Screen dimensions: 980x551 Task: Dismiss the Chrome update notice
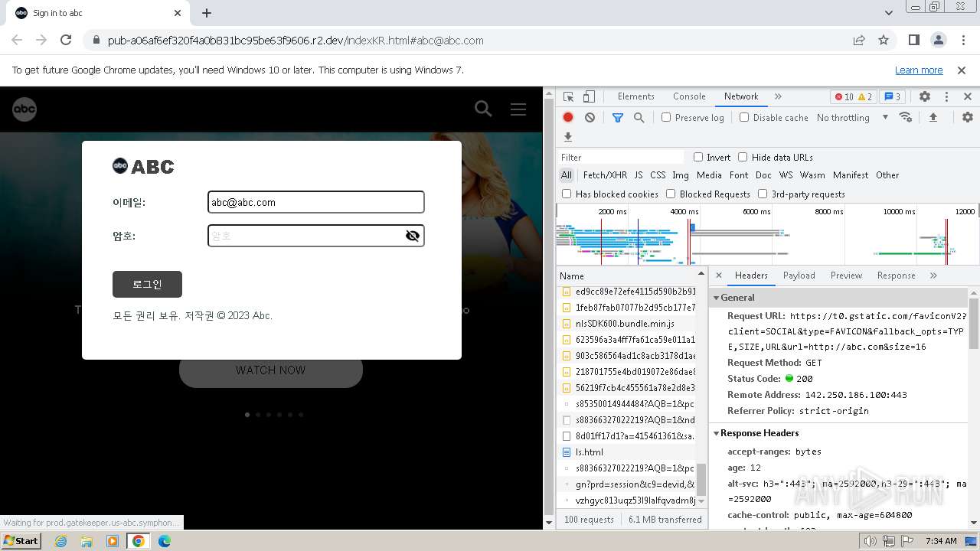(962, 70)
